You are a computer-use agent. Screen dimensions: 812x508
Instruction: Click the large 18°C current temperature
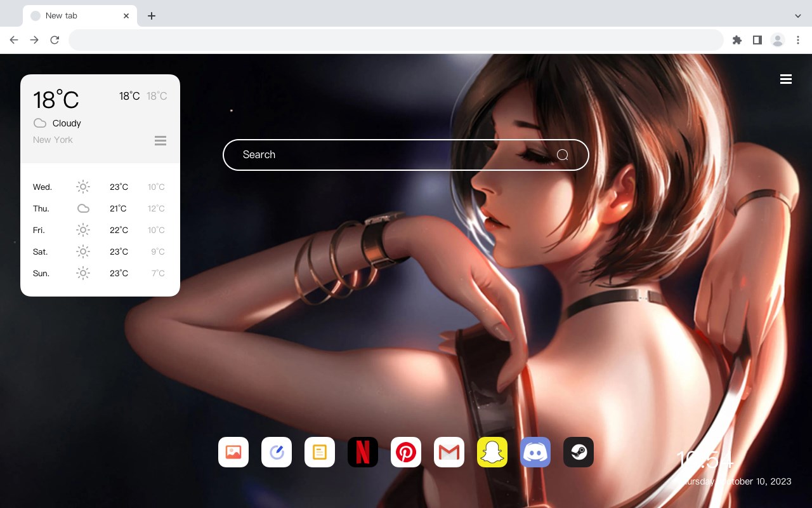point(56,100)
